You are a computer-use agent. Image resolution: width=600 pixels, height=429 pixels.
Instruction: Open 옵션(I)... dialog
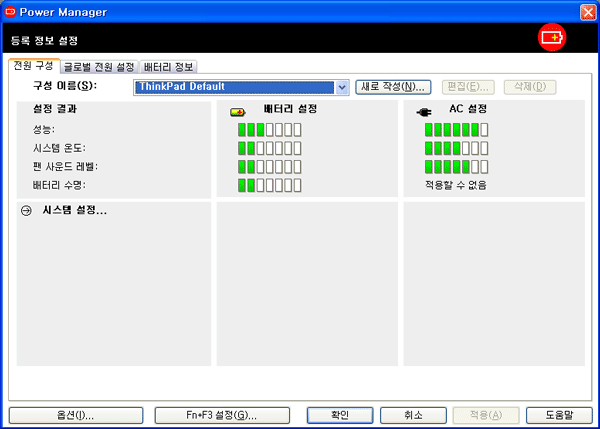[x=76, y=415]
